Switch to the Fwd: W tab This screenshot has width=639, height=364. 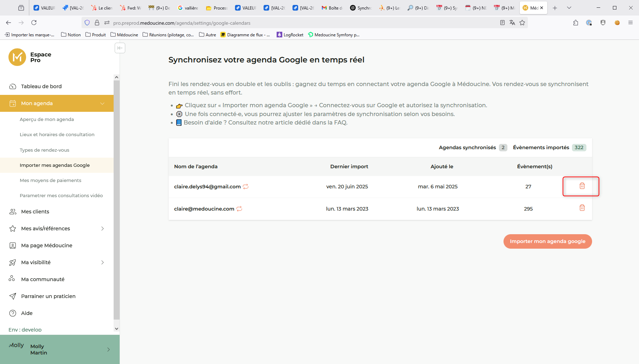point(131,8)
